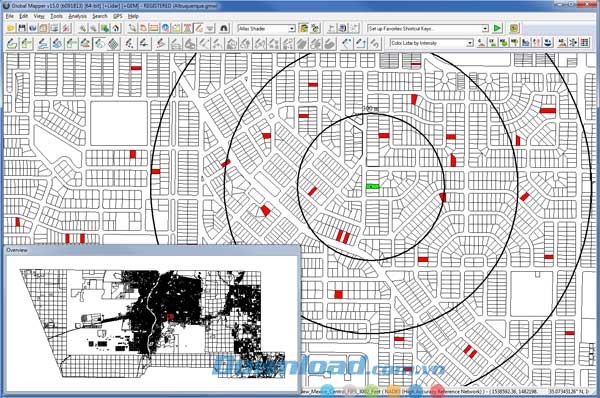Image resolution: width=600 pixels, height=398 pixels.
Task: Click the green highlighted parcel on the map
Action: [x=372, y=186]
